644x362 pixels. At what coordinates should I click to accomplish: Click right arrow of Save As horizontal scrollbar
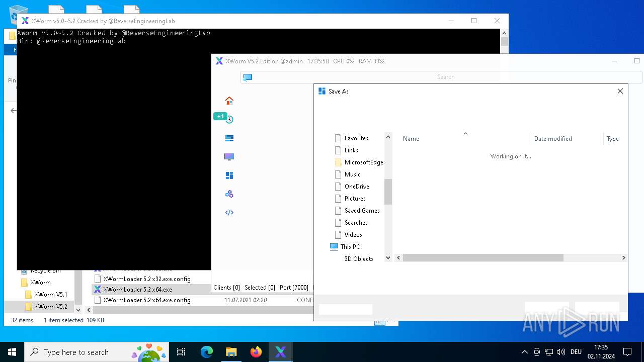point(623,257)
